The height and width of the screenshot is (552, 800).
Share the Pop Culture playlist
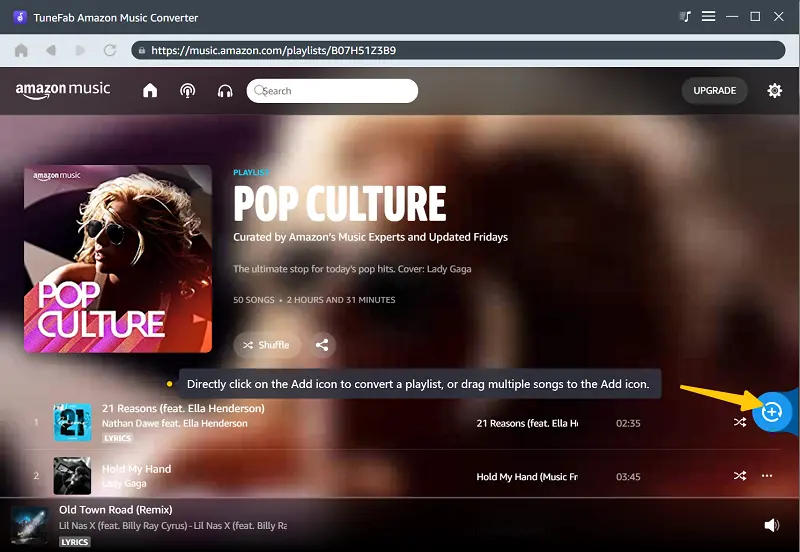click(322, 345)
